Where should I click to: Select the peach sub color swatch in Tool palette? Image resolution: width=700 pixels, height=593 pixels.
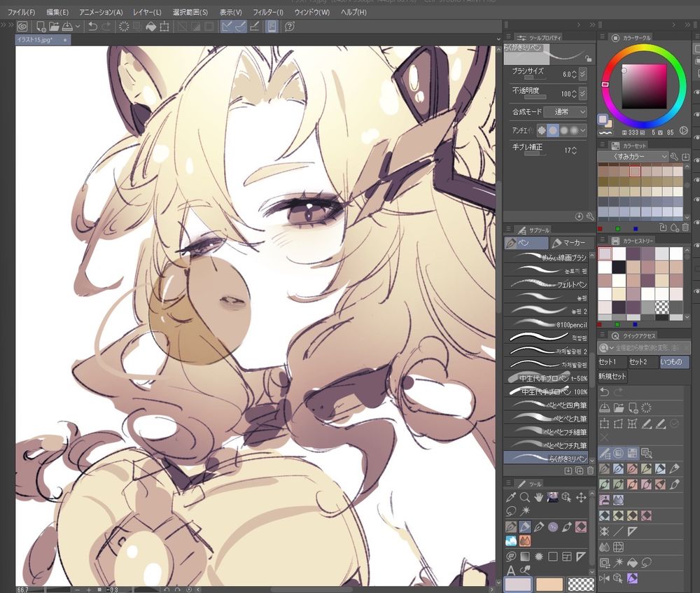(x=549, y=585)
